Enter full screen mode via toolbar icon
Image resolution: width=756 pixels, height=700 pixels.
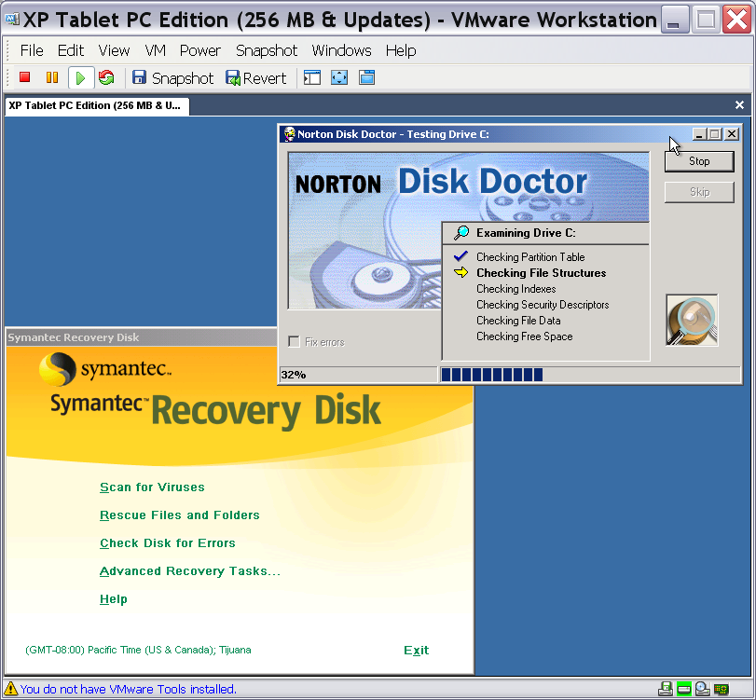point(339,78)
